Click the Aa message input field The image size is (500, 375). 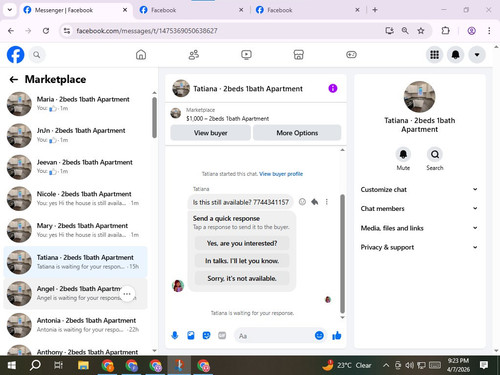[274, 336]
